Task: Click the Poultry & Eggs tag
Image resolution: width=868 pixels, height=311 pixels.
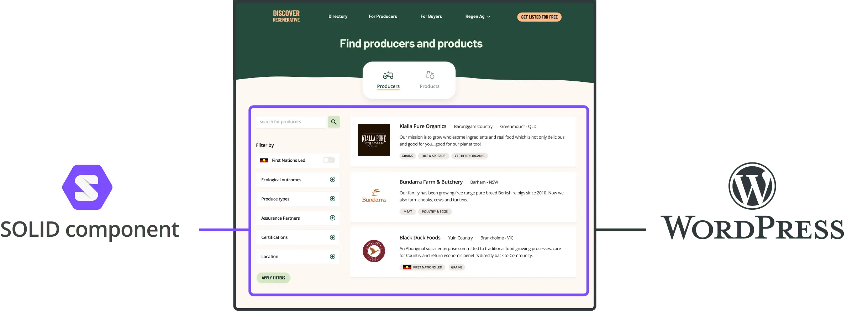Action: point(435,212)
